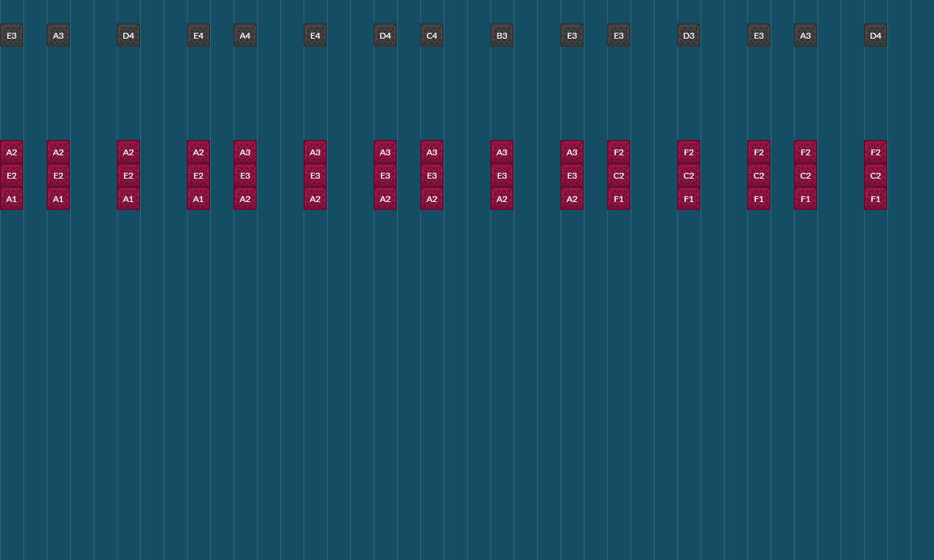Click red C2 block in a gray D4 column

(876, 176)
